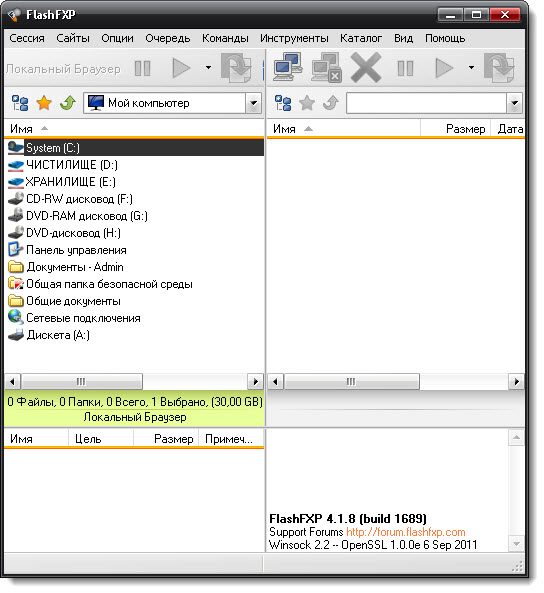The height and width of the screenshot is (593, 544).
Task: Click right pane scroll-right arrow
Action: click(x=516, y=382)
